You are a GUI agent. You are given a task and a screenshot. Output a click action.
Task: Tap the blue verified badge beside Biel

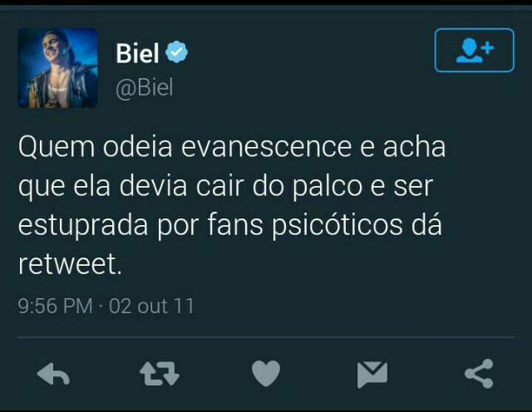coord(176,51)
